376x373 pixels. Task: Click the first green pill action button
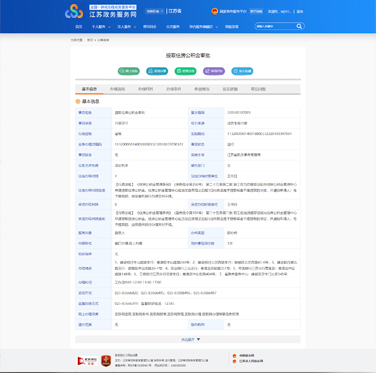click(129, 71)
